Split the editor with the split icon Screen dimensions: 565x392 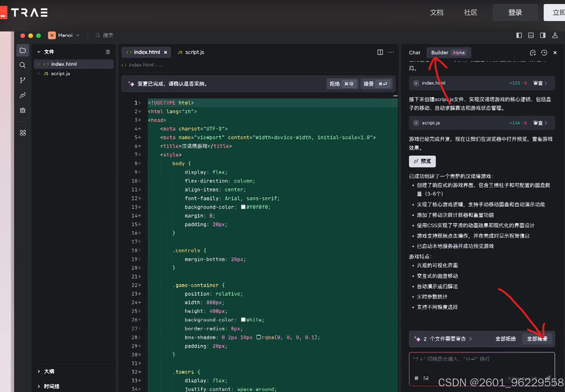click(380, 52)
